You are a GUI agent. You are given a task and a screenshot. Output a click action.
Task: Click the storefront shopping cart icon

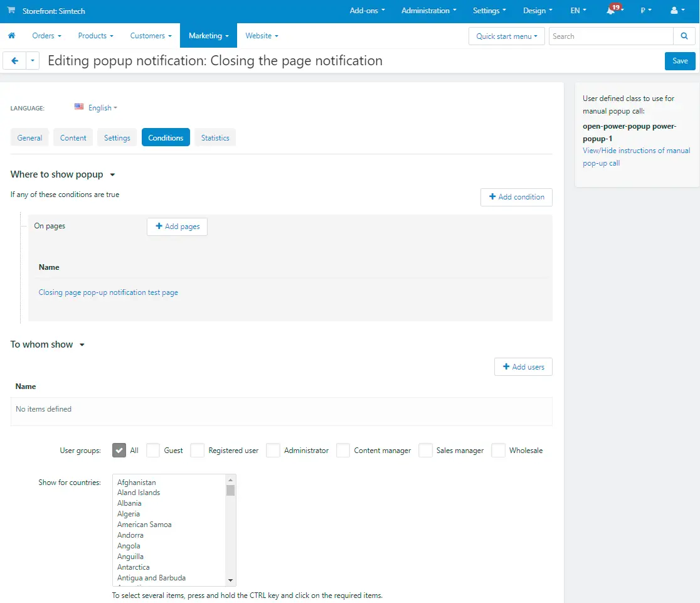11,11
